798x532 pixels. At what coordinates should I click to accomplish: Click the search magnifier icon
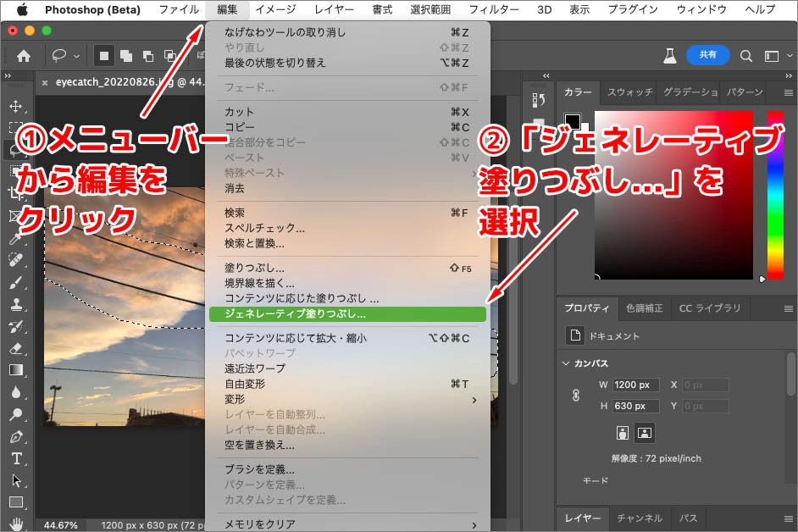coord(746,56)
